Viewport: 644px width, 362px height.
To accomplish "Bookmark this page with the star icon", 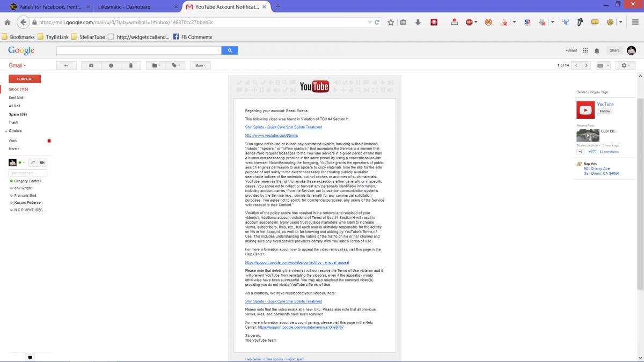I will [x=391, y=23].
